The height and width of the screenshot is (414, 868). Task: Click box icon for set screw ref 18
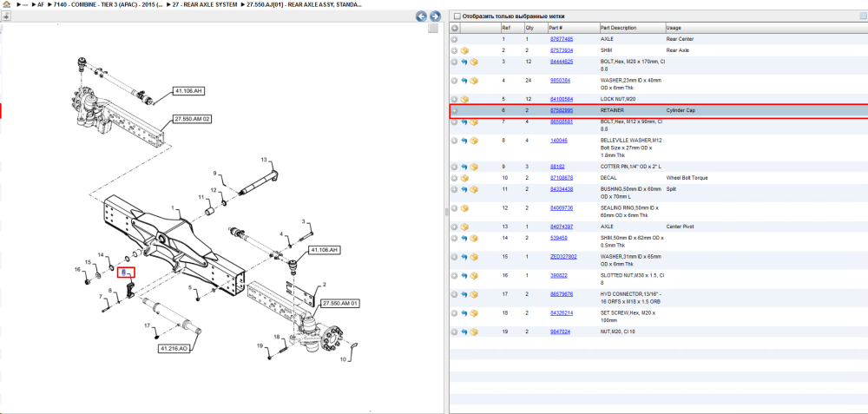click(474, 313)
